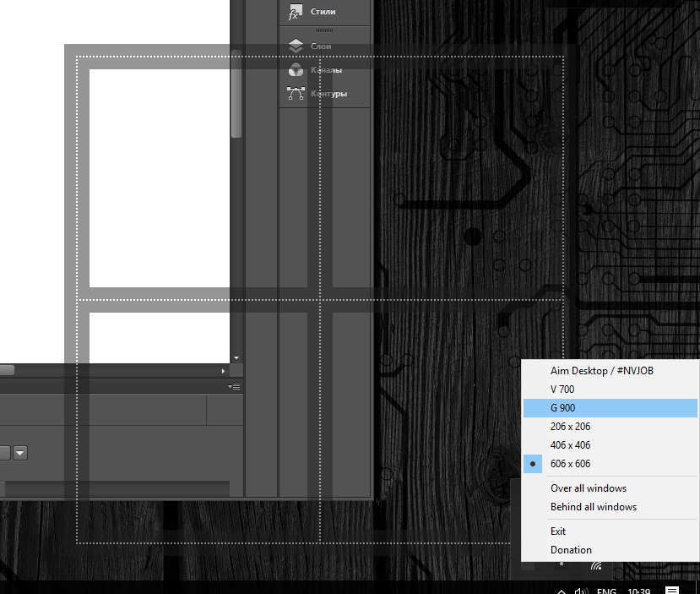Show hidden tray icons with the chevron

pos(562,591)
